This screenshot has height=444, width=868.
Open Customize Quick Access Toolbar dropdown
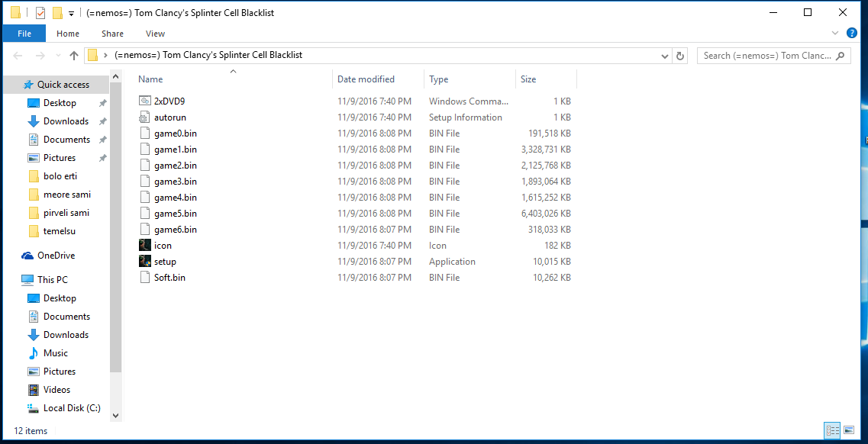click(x=72, y=13)
